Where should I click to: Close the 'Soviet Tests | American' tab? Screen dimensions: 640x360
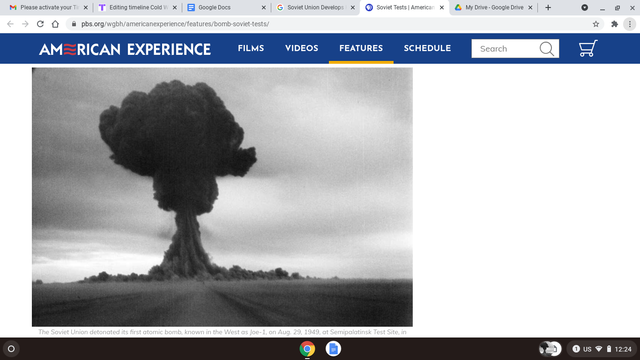click(442, 7)
